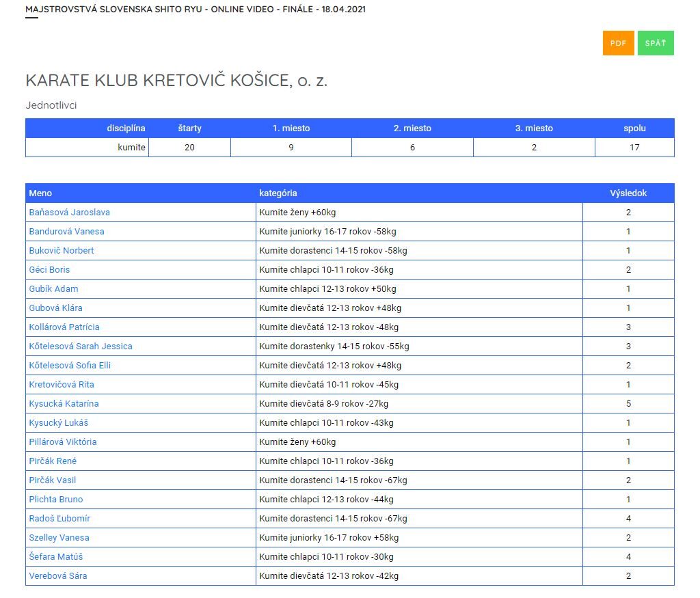Open Gubová Klára link

[55, 308]
